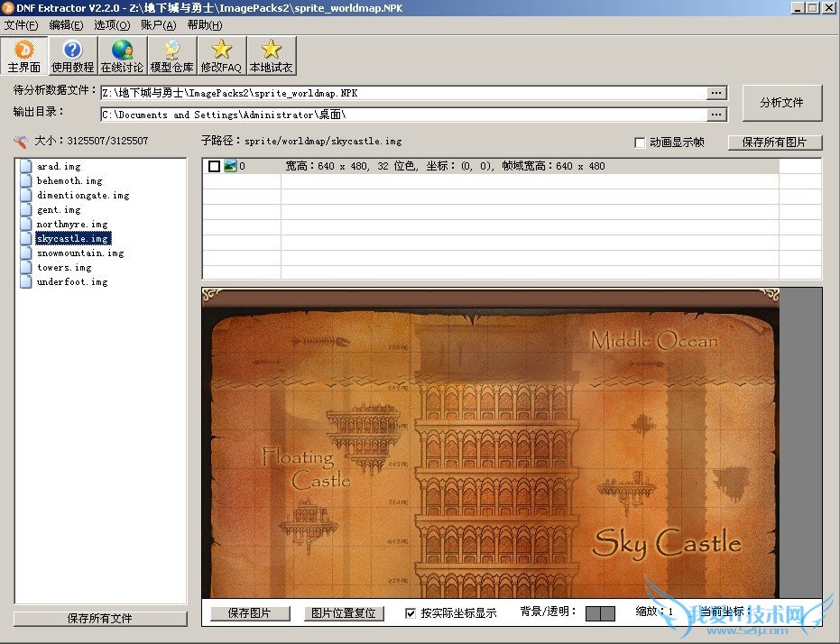Toggle the frame 0 row checkbox
The height and width of the screenshot is (644, 840).
point(214,166)
